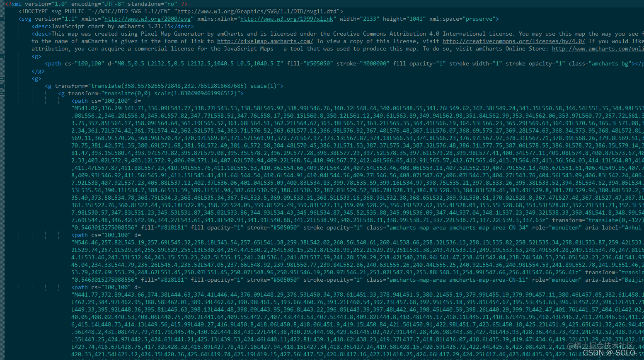Image resolution: width=644 pixels, height=360 pixels.
Task: Click the <!DOCTYPE keyword
Action: (33, 11)
